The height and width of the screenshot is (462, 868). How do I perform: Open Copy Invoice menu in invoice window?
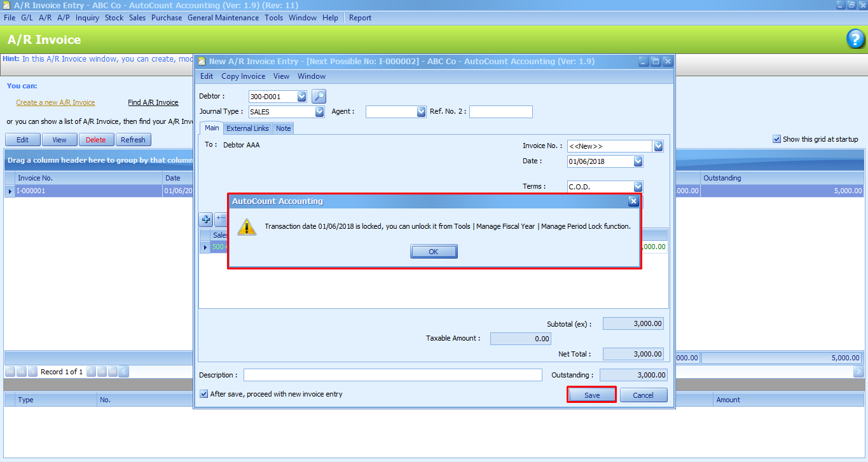tap(244, 76)
